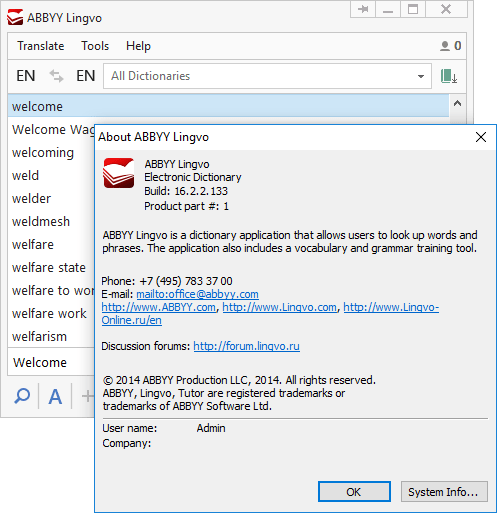
Task: Select the 'weldmesh' list entry
Action: (x=51, y=221)
